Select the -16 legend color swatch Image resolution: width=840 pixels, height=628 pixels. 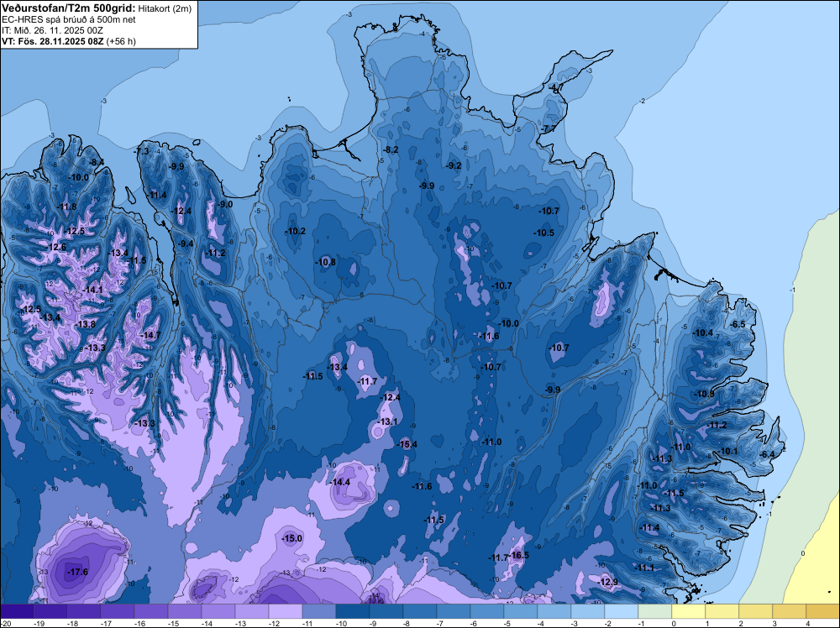[150, 611]
